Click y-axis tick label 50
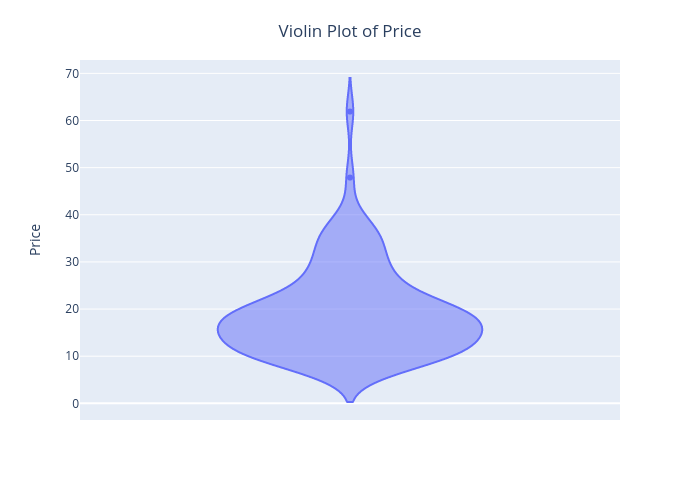This screenshot has width=700, height=500. 72,168
